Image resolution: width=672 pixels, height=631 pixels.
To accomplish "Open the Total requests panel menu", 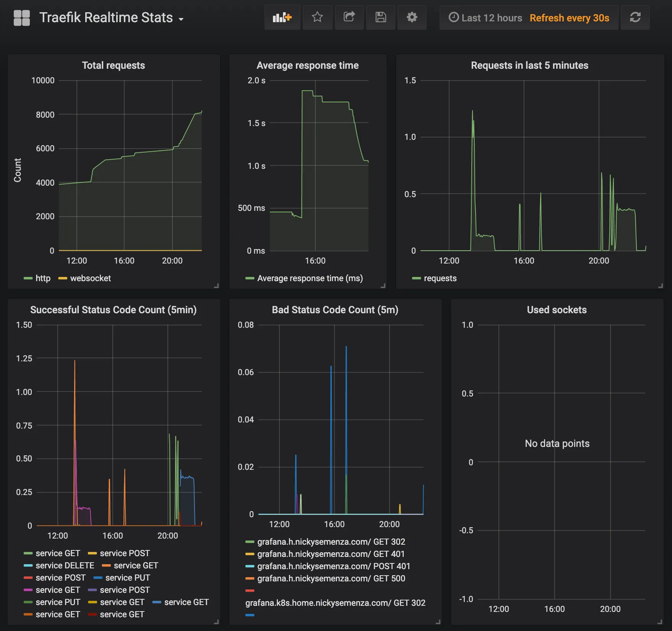I will (114, 65).
